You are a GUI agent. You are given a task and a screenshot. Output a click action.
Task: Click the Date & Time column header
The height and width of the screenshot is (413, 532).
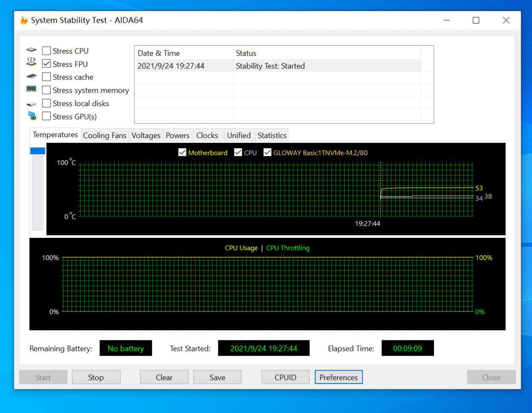pos(184,53)
